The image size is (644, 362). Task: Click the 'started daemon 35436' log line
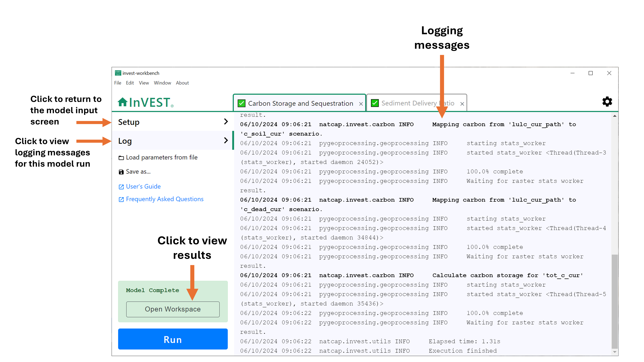coord(312,304)
